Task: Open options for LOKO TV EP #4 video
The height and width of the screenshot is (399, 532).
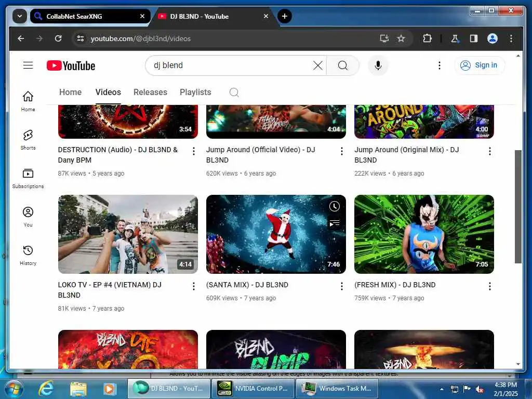Action: [x=194, y=286]
